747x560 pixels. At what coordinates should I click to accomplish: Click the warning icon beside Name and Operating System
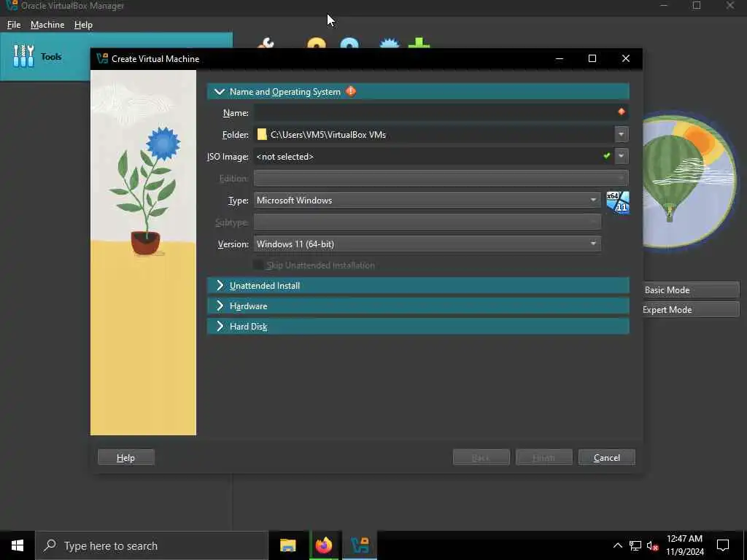(x=351, y=91)
